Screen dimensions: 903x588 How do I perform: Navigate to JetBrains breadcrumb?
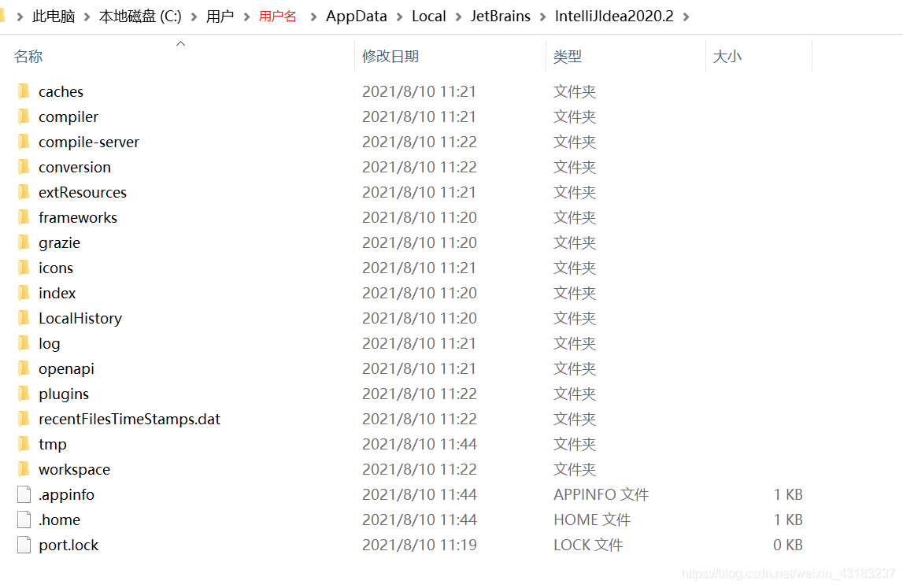[x=501, y=16]
